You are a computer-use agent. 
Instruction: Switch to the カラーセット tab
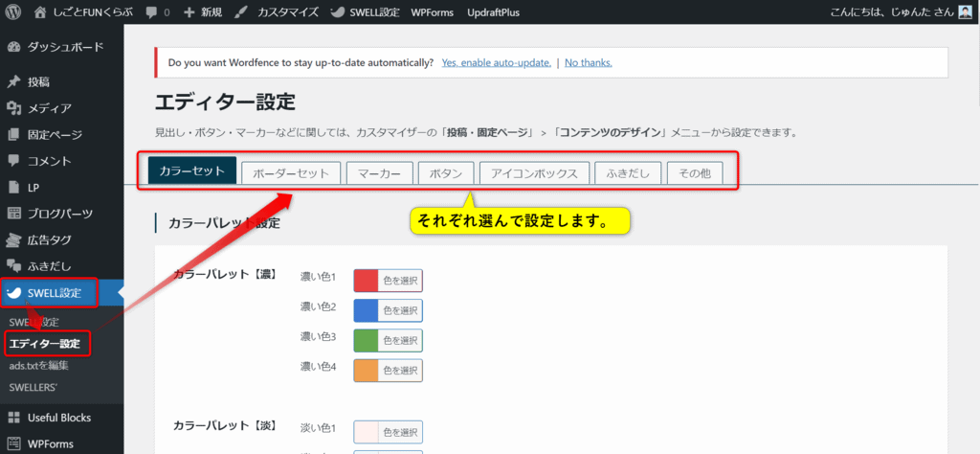click(191, 170)
